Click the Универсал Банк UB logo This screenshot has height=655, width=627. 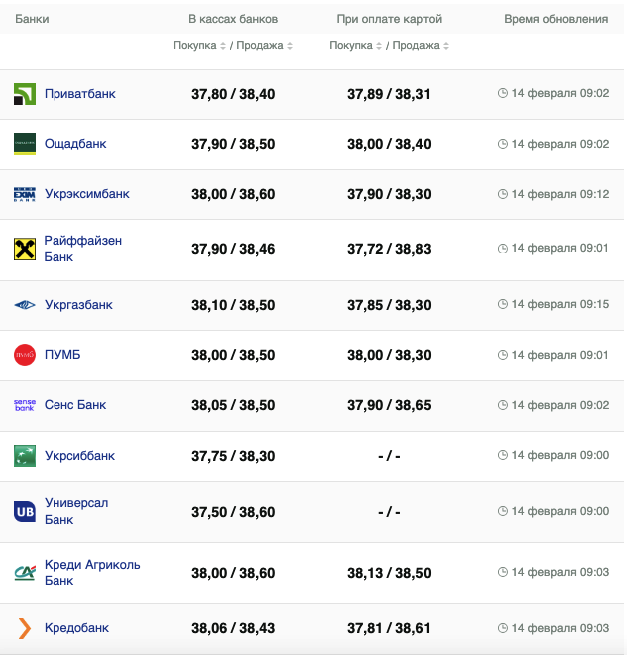coord(25,512)
